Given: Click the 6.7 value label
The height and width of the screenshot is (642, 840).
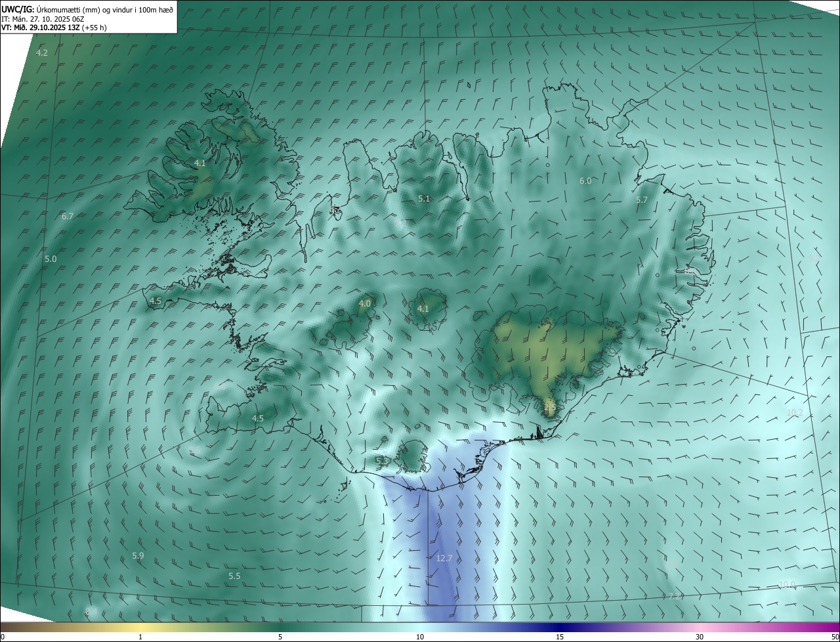Looking at the screenshot, I should 67,216.
